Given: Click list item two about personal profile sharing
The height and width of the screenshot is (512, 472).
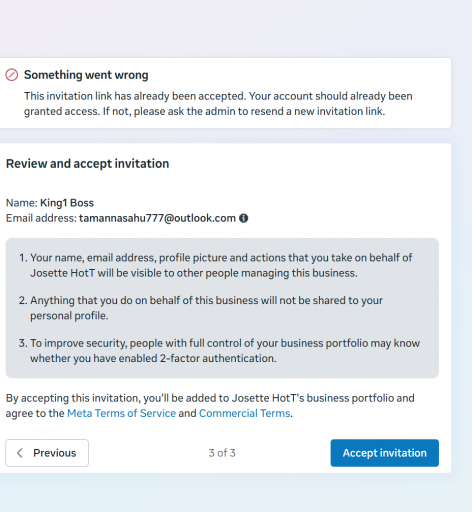Looking at the screenshot, I should pos(201,308).
